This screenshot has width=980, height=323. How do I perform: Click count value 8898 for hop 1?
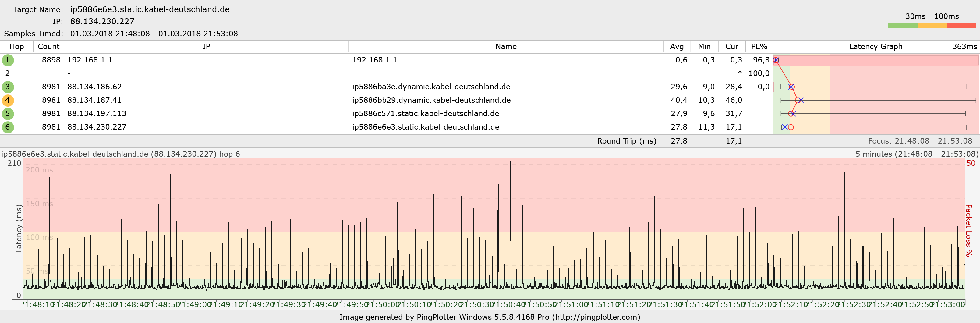[51, 60]
